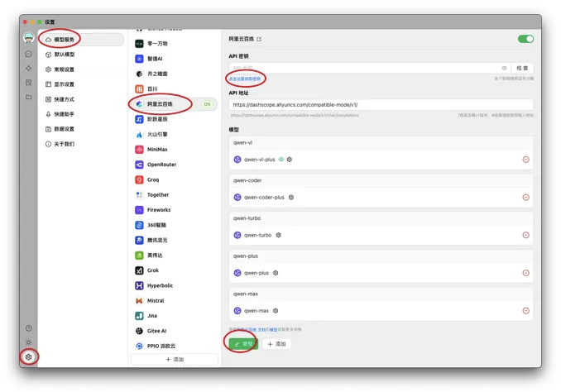Click 添加 at bottom of provider list
Screen dimensions: 561x392
tap(175, 359)
